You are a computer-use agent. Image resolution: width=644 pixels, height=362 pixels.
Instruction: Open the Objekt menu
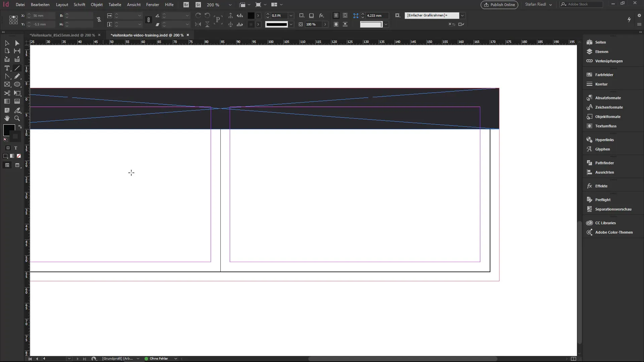coord(97,5)
